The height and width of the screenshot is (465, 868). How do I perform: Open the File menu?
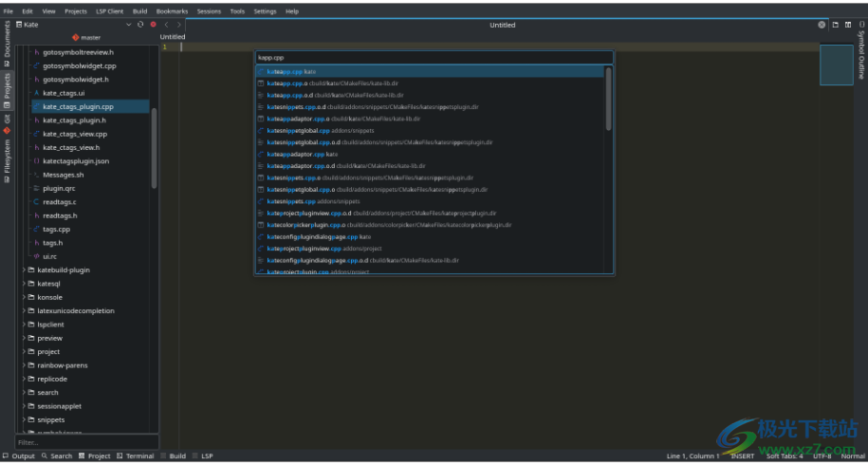click(x=9, y=11)
